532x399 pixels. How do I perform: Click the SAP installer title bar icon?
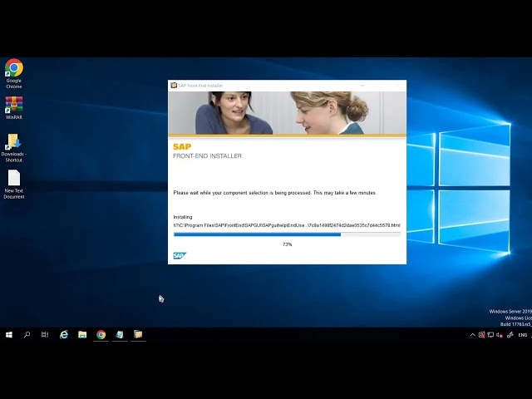pyautogui.click(x=174, y=86)
